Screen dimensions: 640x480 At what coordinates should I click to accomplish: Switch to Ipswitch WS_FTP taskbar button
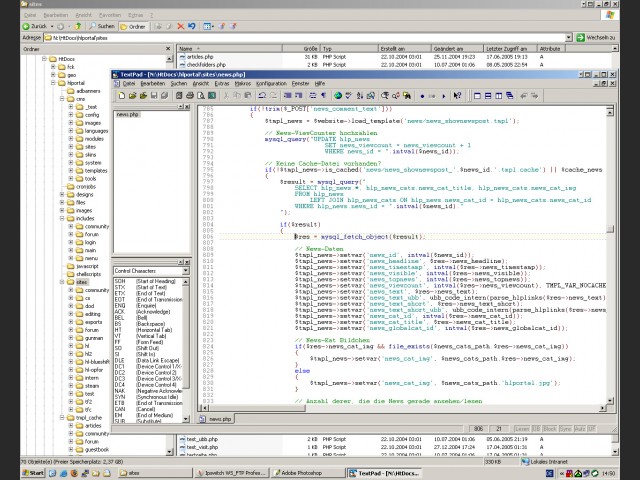[231, 473]
